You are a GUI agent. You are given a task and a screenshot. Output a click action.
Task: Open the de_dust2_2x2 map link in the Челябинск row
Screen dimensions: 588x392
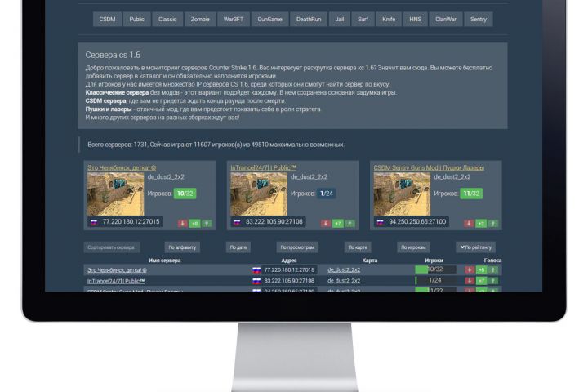tap(344, 269)
